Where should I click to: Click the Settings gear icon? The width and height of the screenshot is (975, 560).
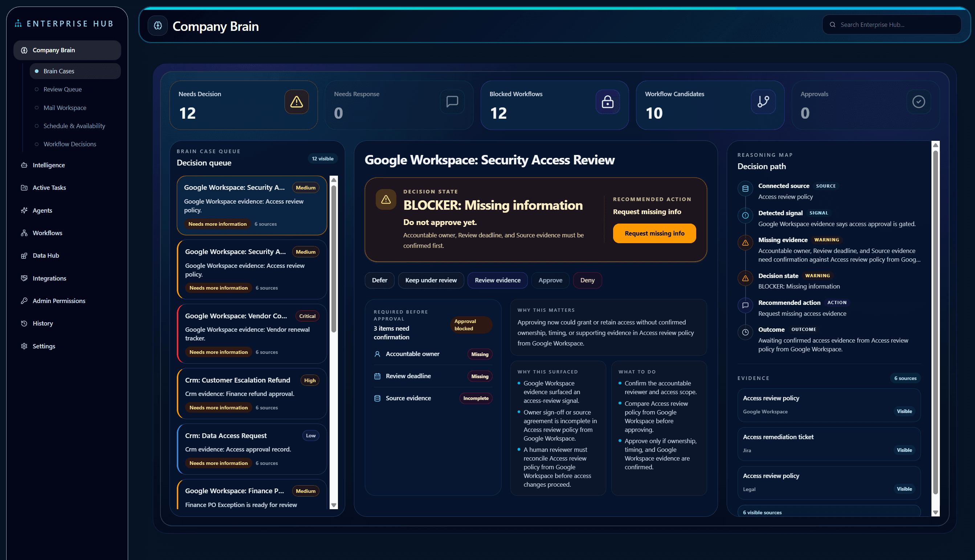(24, 346)
